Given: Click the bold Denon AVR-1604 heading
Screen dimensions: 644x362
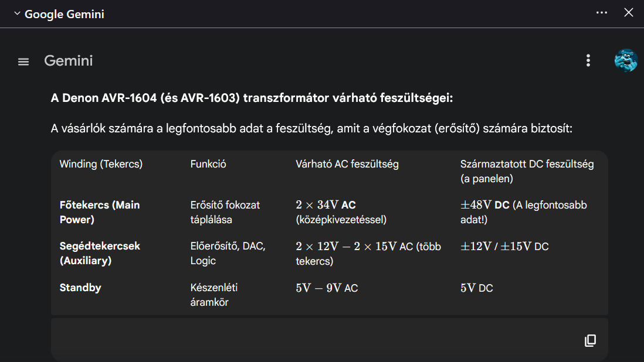Looking at the screenshot, I should [x=252, y=98].
